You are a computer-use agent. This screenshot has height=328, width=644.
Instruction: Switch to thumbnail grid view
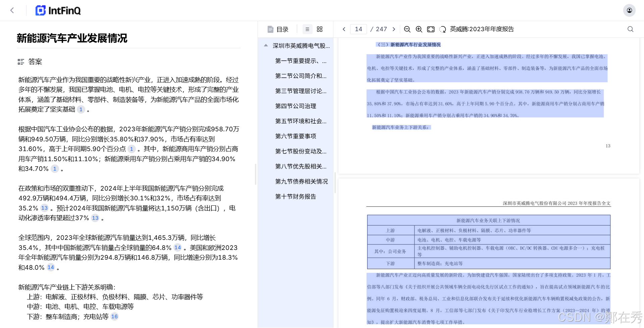320,29
